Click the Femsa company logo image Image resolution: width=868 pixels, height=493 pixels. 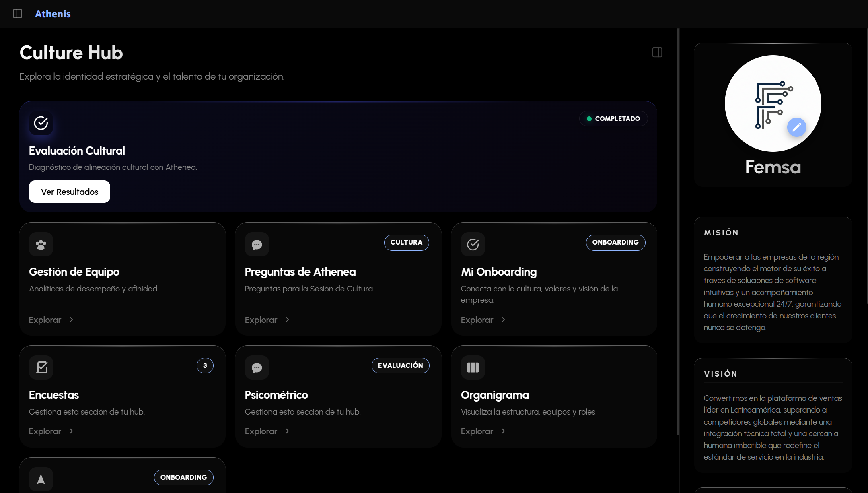[x=773, y=103]
